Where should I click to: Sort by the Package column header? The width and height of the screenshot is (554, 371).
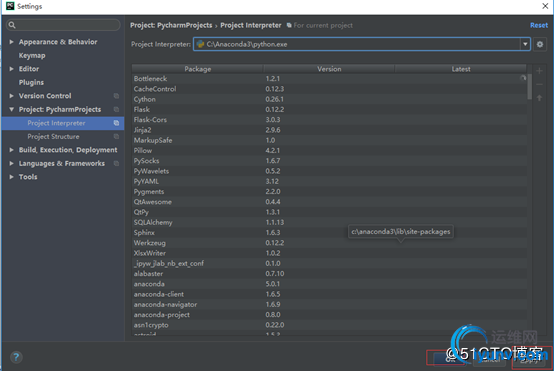198,69
